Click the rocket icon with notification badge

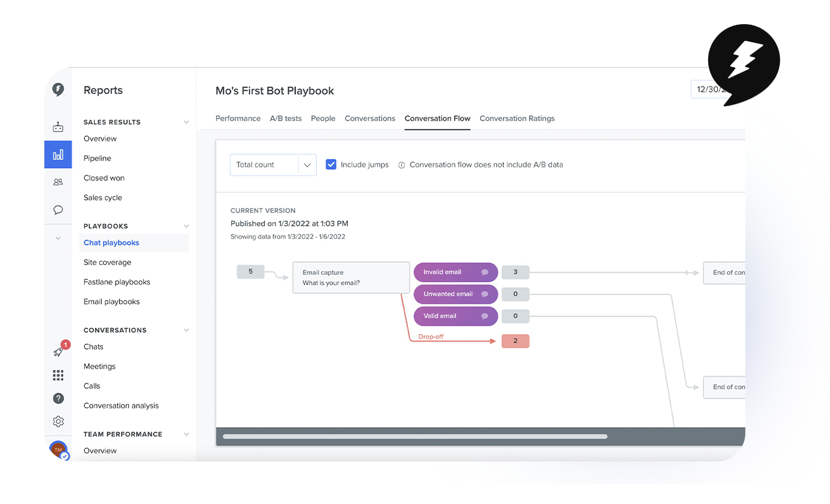(59, 351)
